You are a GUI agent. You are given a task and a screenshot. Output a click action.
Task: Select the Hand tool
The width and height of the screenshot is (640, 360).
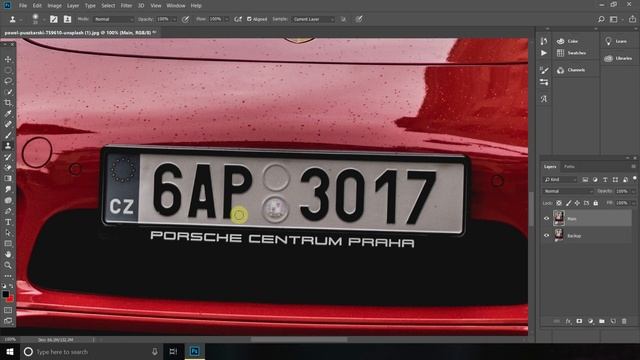(8, 254)
